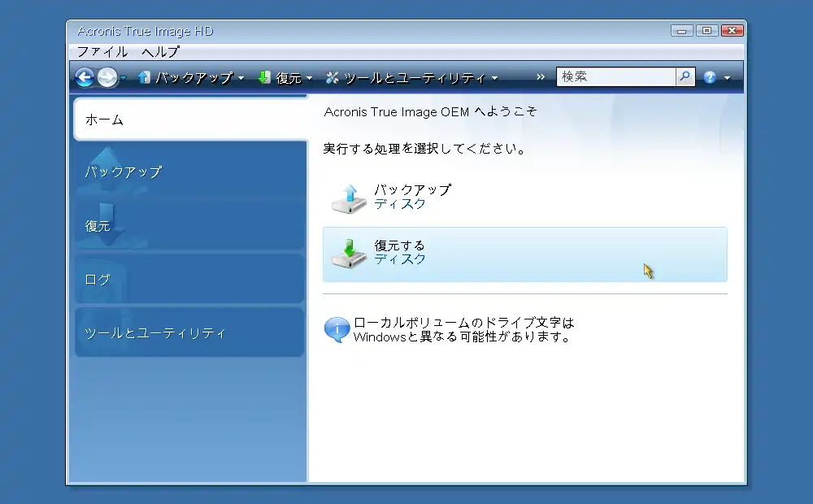813x504 pixels.
Task: Open ツールとユーティリティ in the sidebar
Action: 190,332
